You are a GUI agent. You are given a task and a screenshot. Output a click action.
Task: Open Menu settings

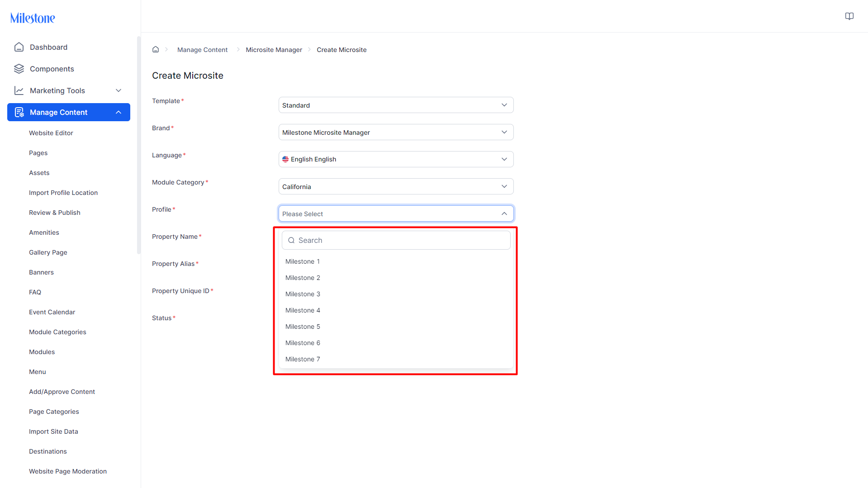pos(38,372)
